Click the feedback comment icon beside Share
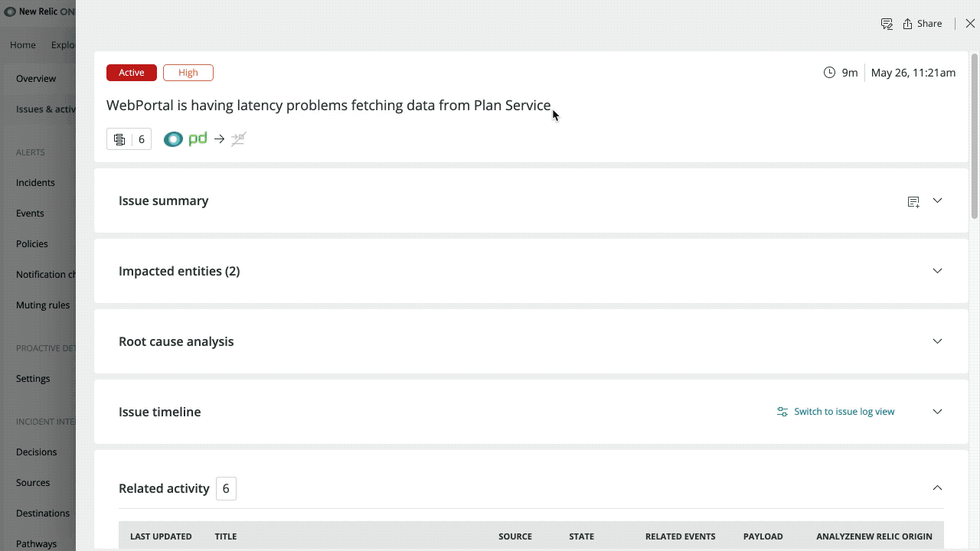The image size is (980, 551). coord(887,24)
